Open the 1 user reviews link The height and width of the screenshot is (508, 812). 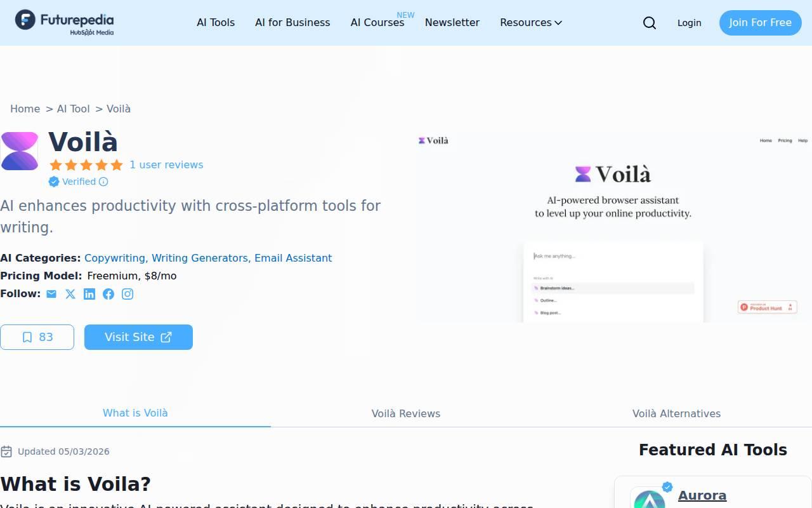click(166, 165)
